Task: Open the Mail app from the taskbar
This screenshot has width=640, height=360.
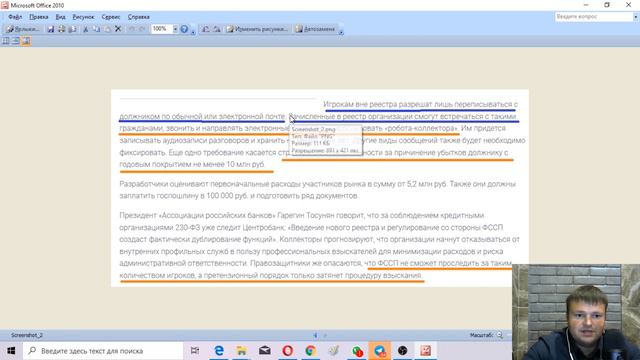Action: pyautogui.click(x=264, y=351)
